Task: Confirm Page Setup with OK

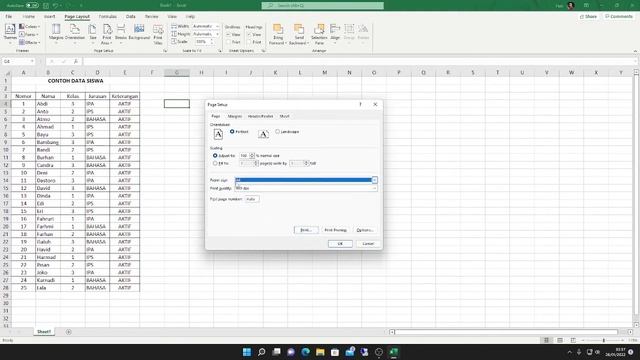Action: (340, 244)
